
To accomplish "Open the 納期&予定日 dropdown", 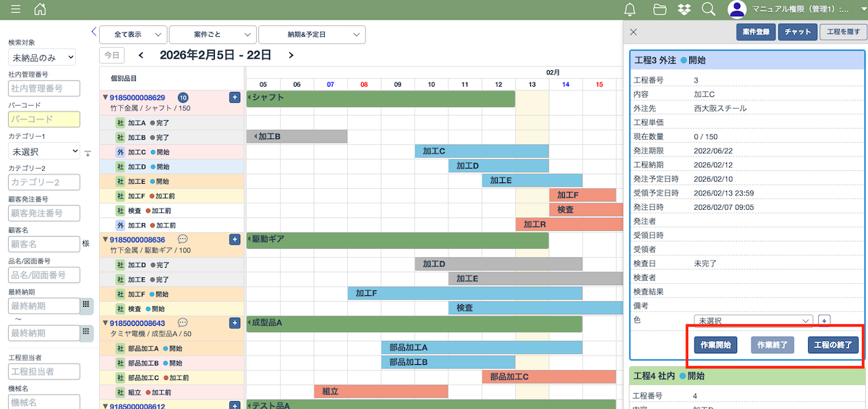I will click(312, 35).
